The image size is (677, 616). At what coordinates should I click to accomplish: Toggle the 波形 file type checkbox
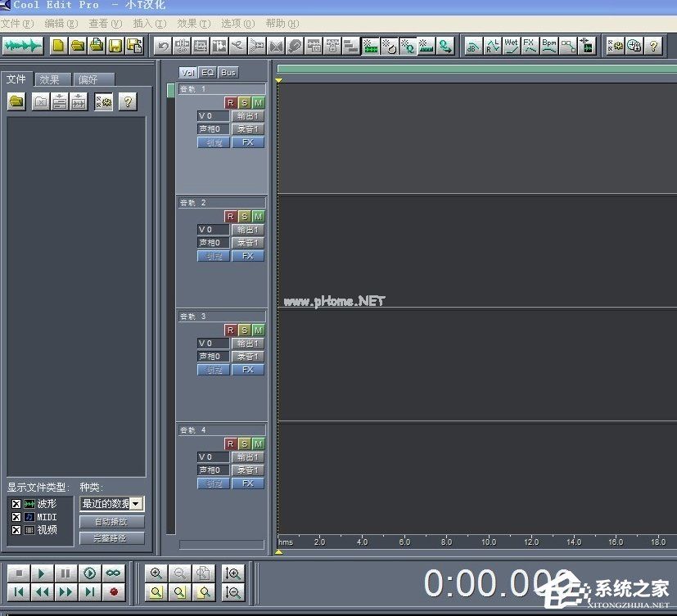16,504
